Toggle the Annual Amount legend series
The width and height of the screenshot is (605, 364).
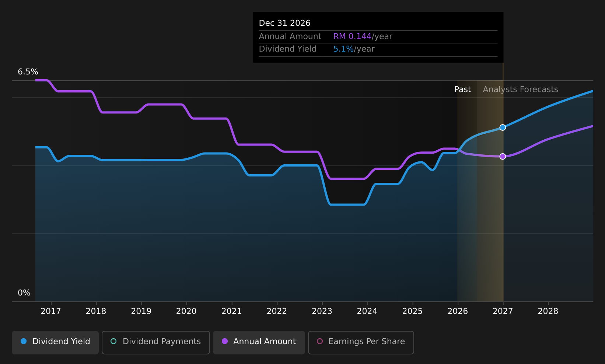tap(259, 342)
